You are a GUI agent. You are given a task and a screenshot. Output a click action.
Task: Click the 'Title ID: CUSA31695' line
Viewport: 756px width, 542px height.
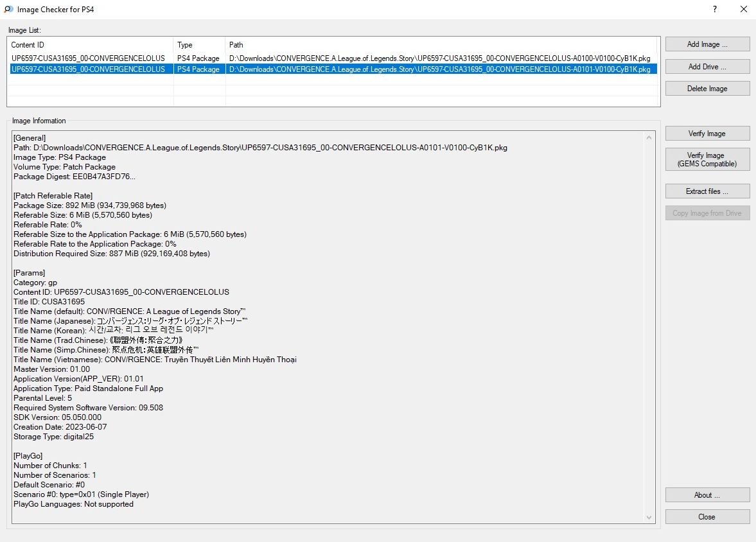click(x=49, y=302)
